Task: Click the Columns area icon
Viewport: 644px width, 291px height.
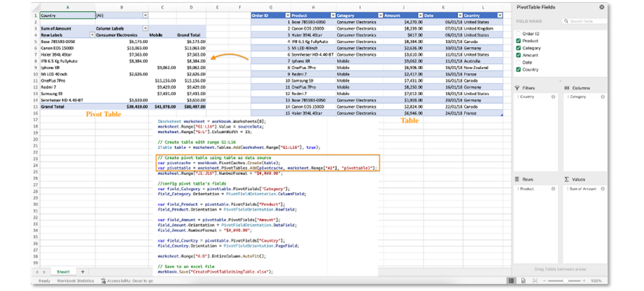Action: tap(567, 88)
